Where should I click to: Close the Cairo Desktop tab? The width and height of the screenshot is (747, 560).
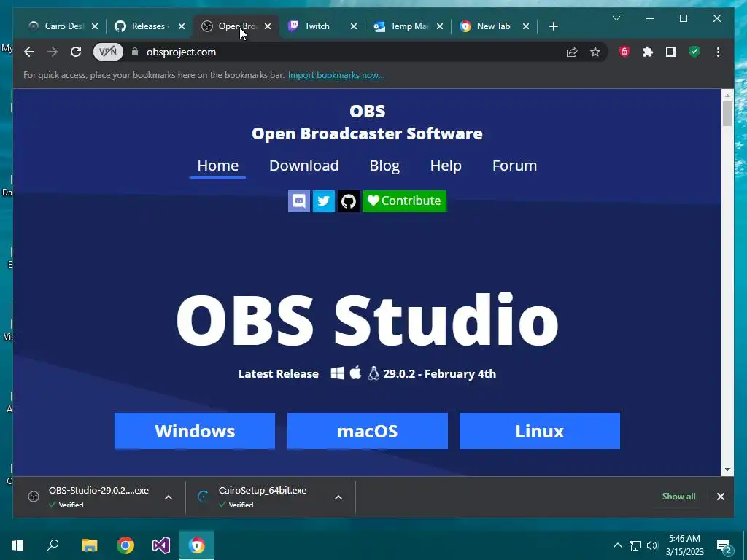coord(95,27)
